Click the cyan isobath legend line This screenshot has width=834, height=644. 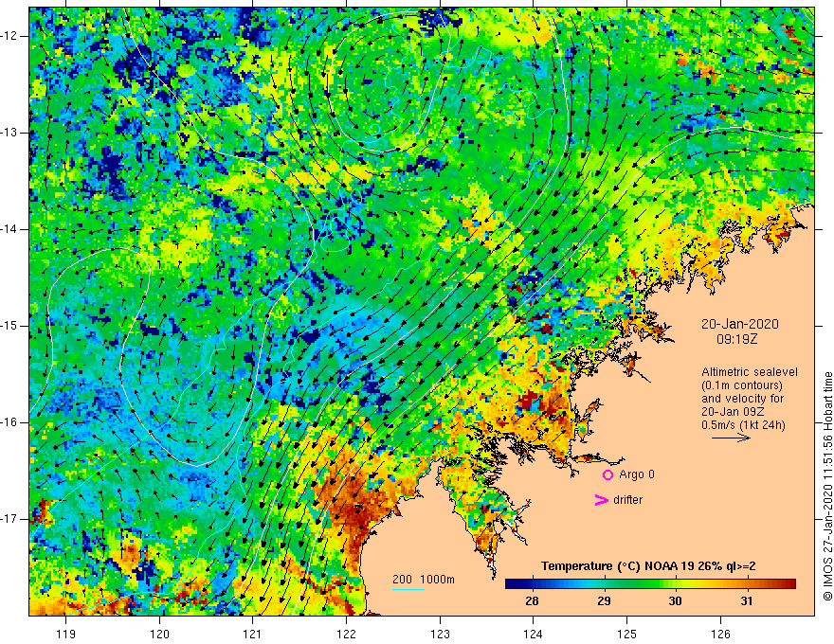(408, 589)
